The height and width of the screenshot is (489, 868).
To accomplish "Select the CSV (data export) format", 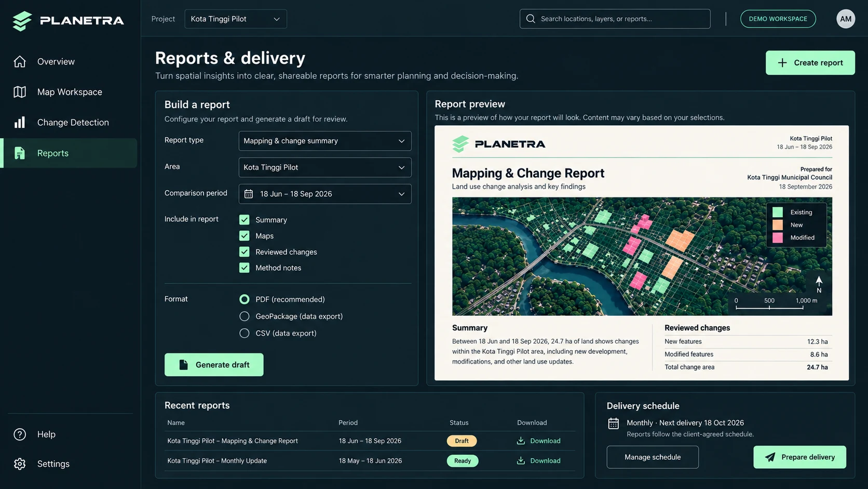I will (244, 333).
